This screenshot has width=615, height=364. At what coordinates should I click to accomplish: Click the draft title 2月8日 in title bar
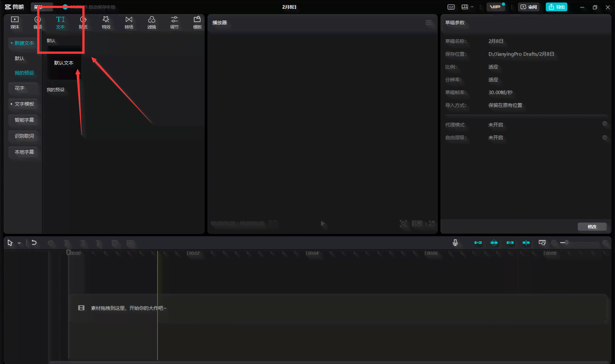(x=289, y=7)
